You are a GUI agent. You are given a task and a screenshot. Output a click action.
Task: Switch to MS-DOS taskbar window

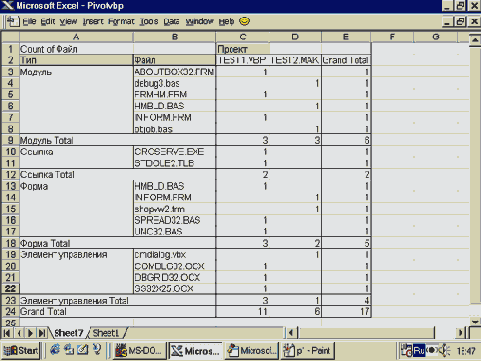139,351
